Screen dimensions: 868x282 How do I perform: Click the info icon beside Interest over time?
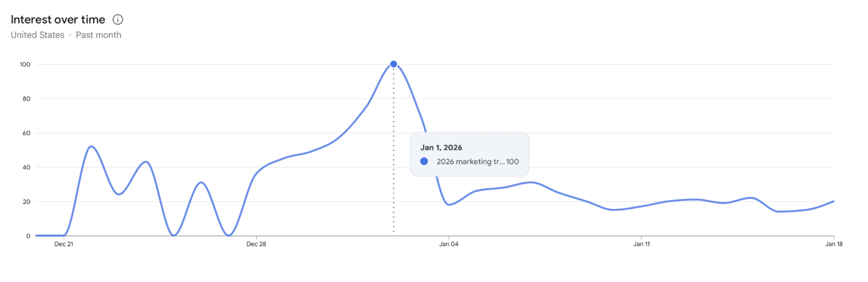118,20
